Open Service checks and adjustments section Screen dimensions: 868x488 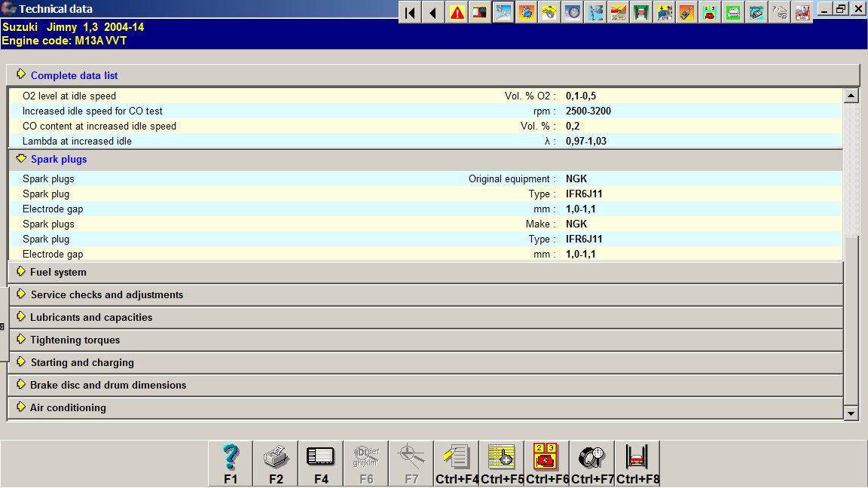tap(106, 294)
